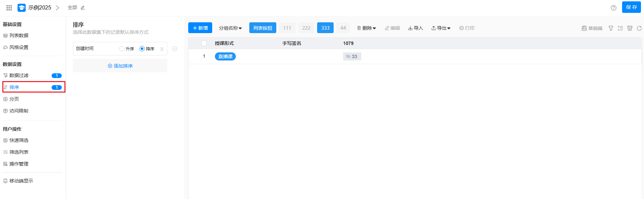Expand the 删除 dropdown menu

click(366, 28)
